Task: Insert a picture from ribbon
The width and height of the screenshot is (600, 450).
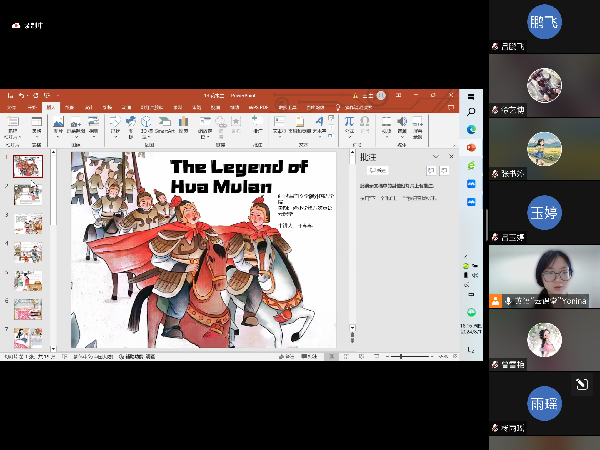Action: [58, 126]
